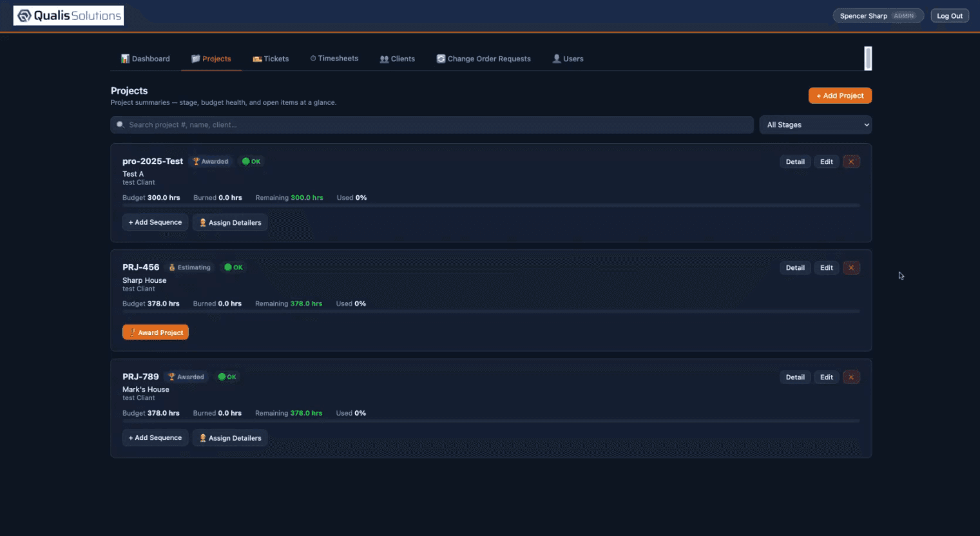
Task: Delete project pro-2025-Test with red X
Action: [851, 162]
